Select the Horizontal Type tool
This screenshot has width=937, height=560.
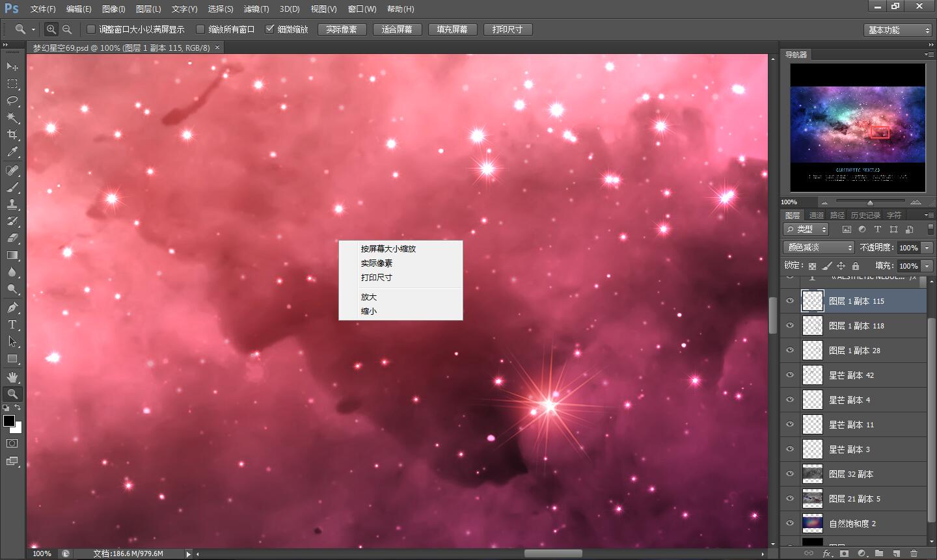point(12,325)
